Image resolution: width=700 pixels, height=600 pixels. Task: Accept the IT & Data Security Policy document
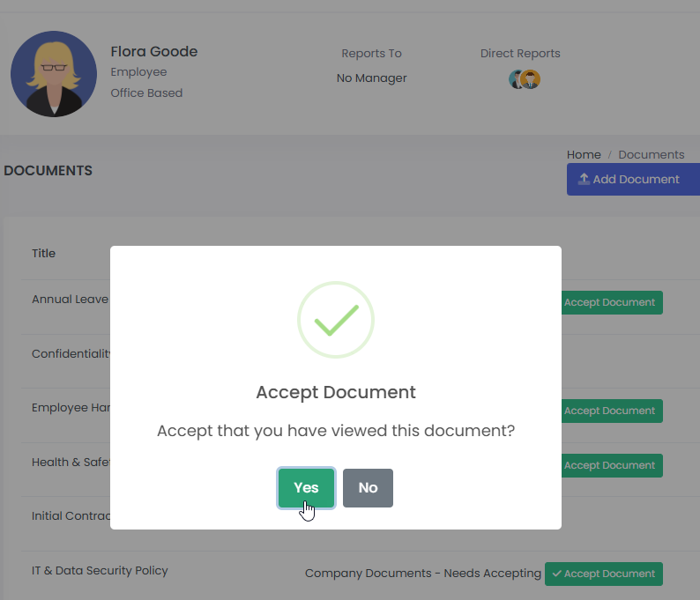[603, 574]
